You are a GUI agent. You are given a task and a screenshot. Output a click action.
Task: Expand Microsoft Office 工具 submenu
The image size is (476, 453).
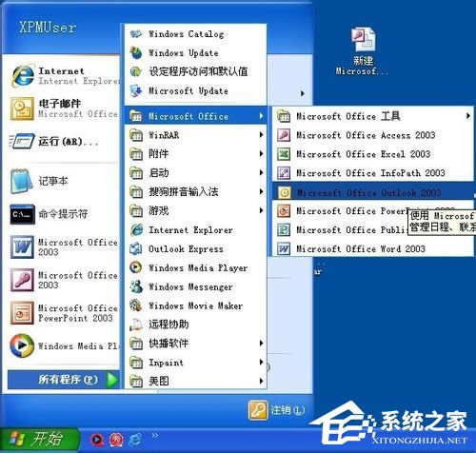(372, 116)
